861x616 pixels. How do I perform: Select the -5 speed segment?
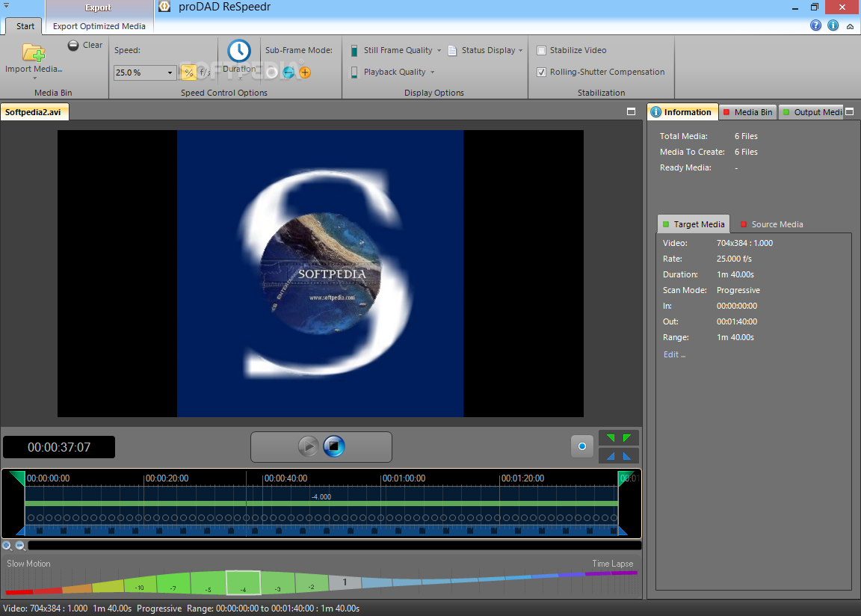[208, 584]
